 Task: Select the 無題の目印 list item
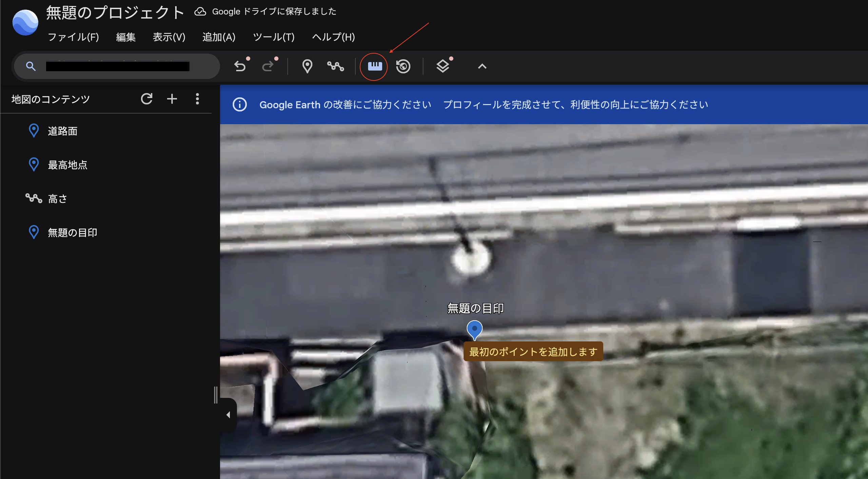coord(106,232)
